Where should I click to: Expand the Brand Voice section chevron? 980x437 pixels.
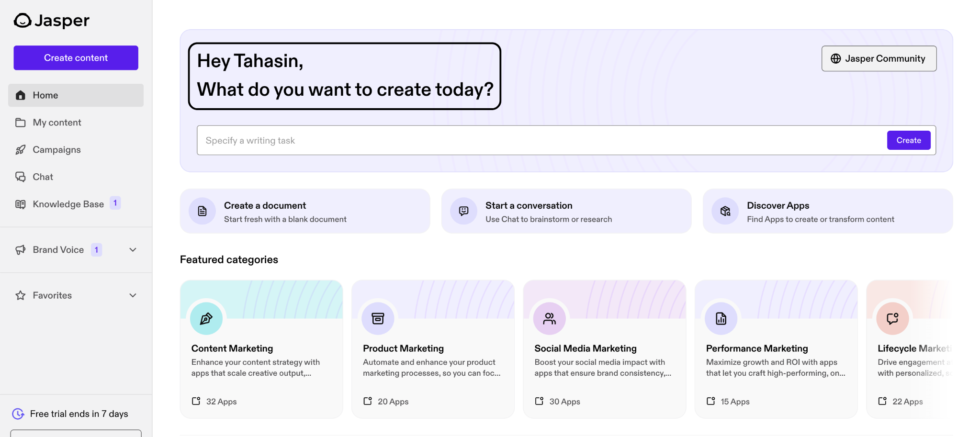tap(133, 250)
